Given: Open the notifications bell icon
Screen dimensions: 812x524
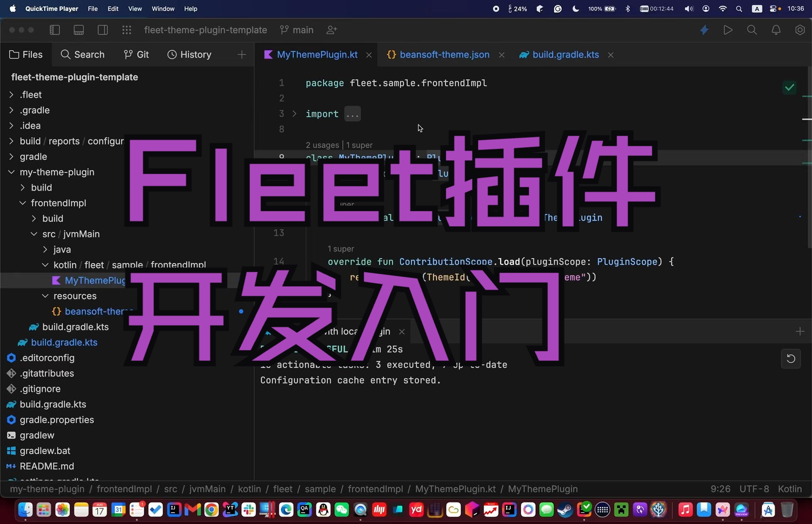Looking at the screenshot, I should click(776, 30).
